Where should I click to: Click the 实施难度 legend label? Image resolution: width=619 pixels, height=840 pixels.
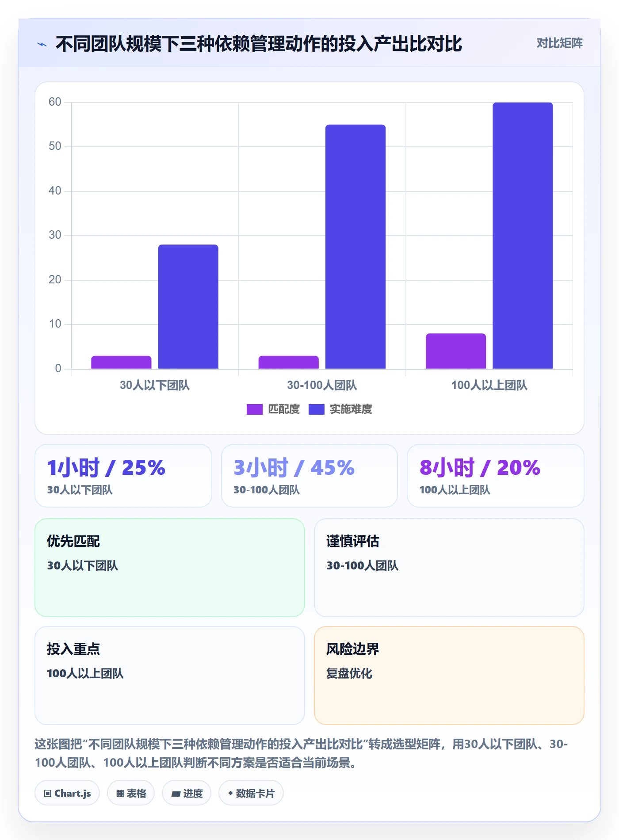click(351, 409)
